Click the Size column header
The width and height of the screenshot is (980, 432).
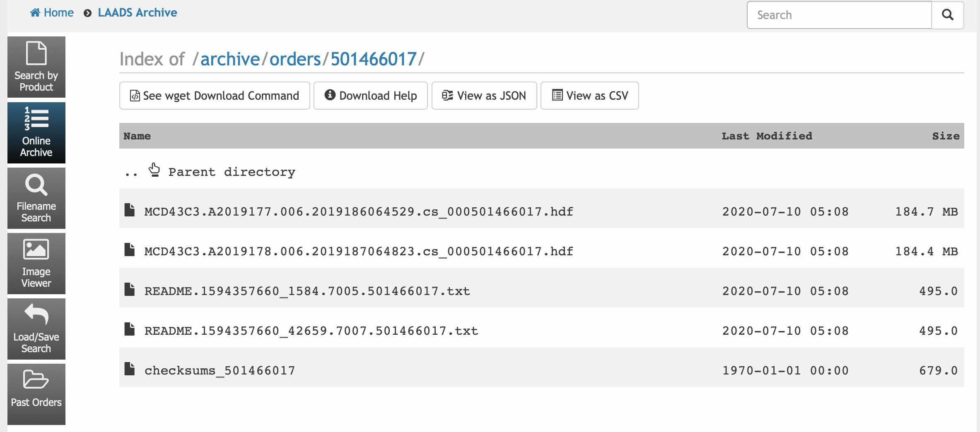tap(946, 136)
